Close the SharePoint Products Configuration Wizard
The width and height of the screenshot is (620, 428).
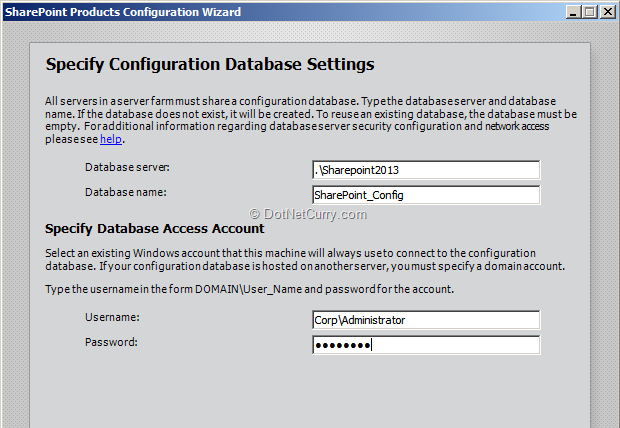[x=607, y=12]
